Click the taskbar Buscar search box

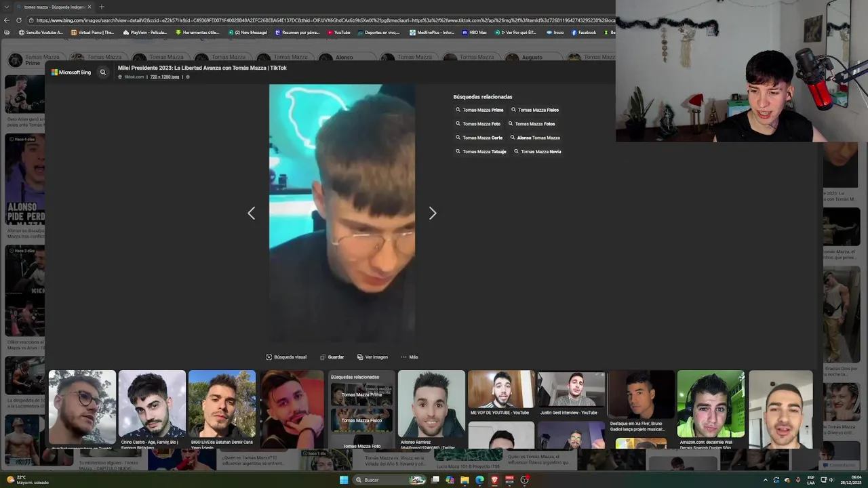390,480
